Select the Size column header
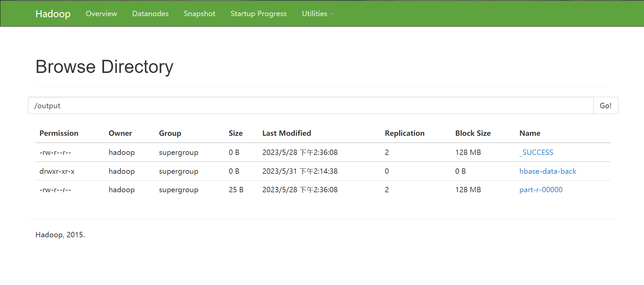This screenshot has height=285, width=644. (x=236, y=133)
